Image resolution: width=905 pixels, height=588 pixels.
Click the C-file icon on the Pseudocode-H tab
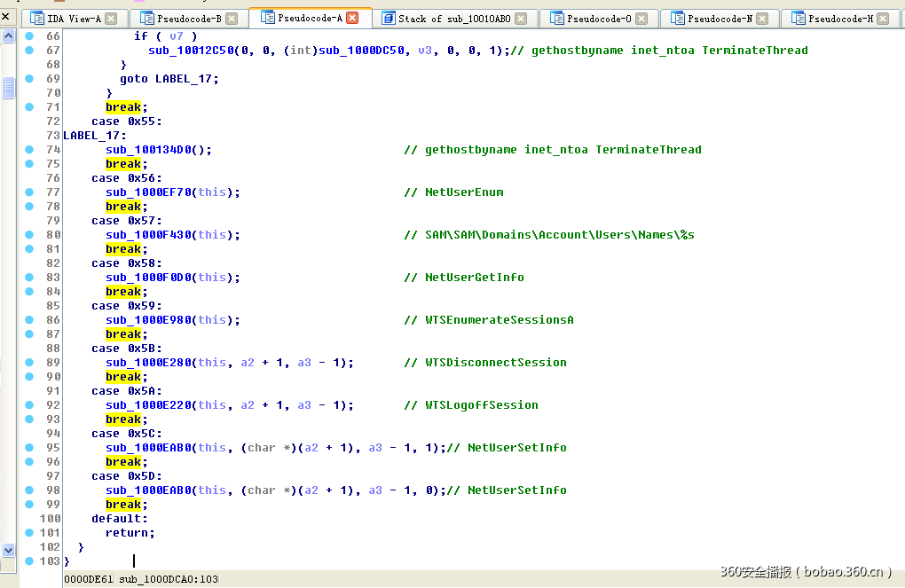[x=797, y=16]
